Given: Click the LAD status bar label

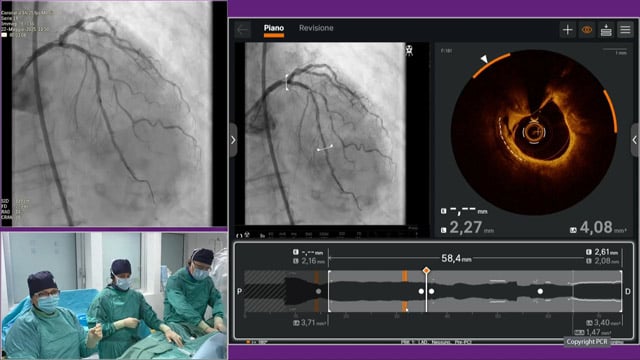Looking at the screenshot, I should [x=422, y=342].
